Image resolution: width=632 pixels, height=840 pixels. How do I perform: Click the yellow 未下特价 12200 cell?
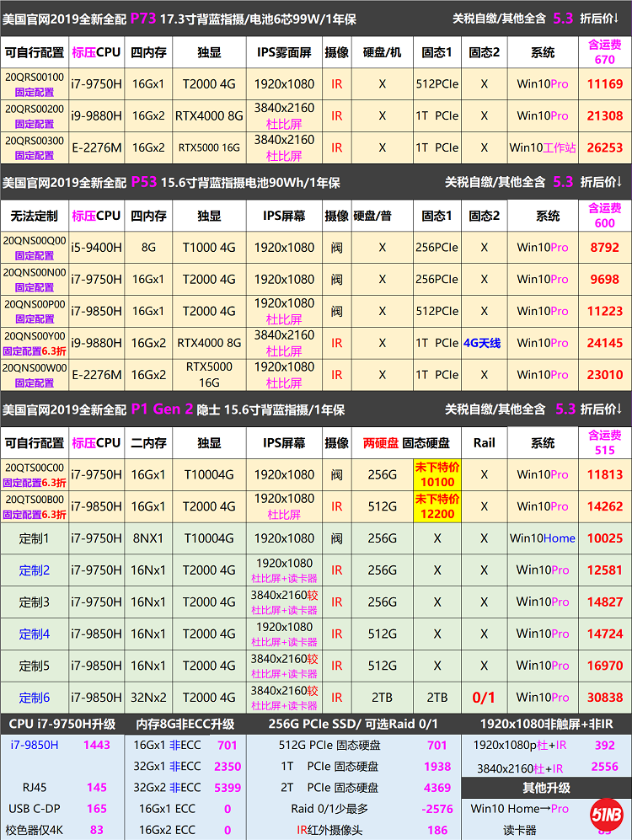click(x=437, y=506)
